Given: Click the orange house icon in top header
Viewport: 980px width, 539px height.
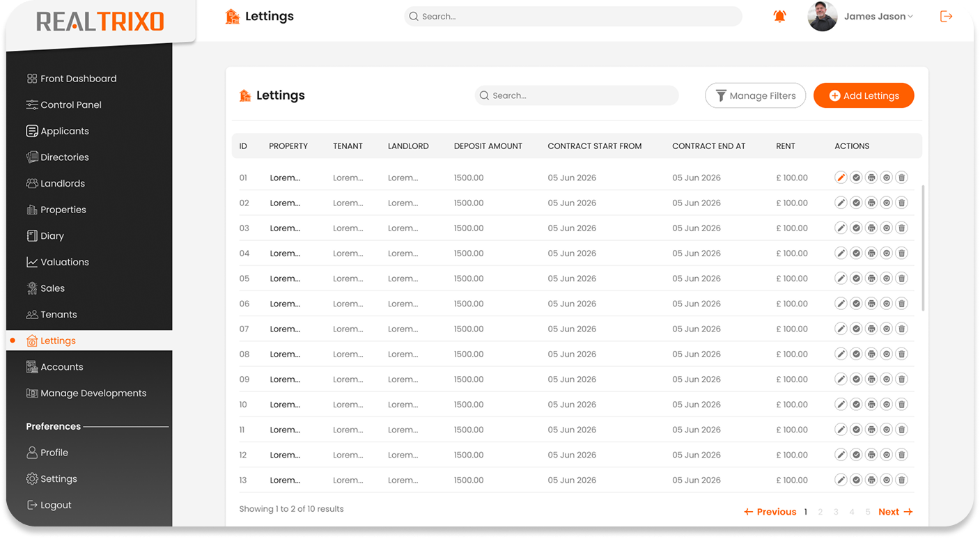Looking at the screenshot, I should click(233, 16).
